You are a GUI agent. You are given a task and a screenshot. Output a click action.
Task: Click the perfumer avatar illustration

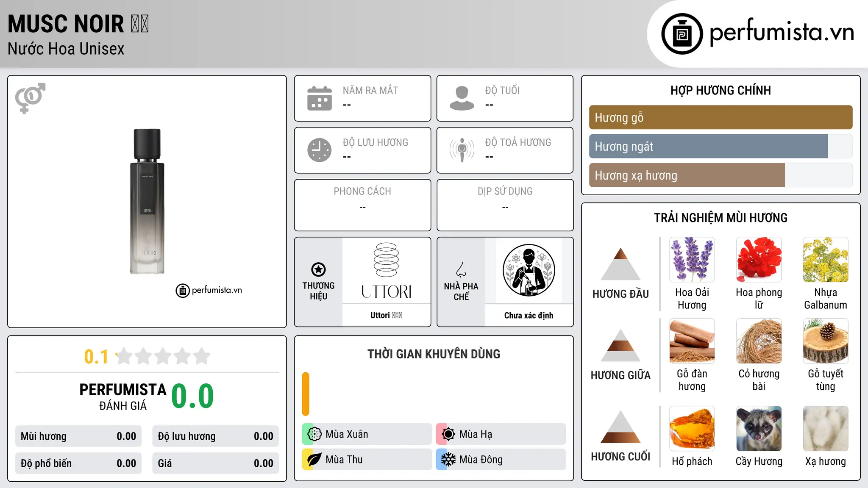pos(529,270)
